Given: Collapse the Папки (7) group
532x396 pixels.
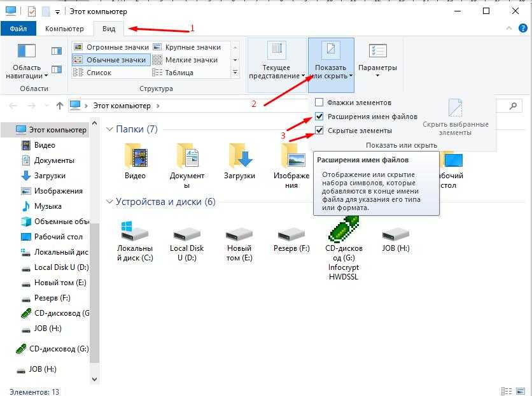Looking at the screenshot, I should pos(109,129).
